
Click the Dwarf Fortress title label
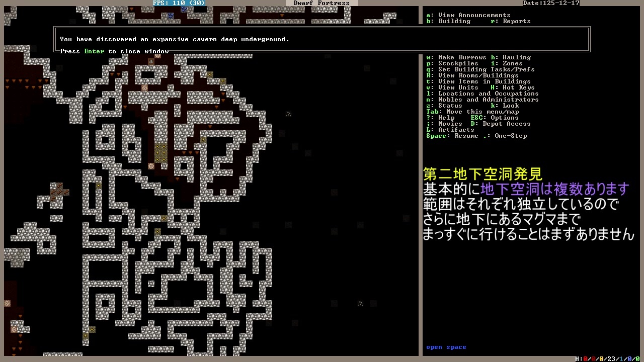click(321, 3)
